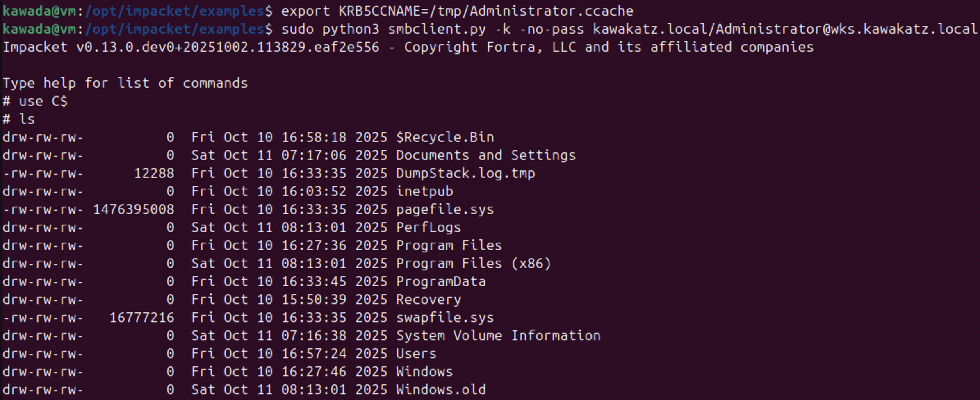The width and height of the screenshot is (980, 400).
Task: Click the Windows.old directory name
Action: (440, 390)
